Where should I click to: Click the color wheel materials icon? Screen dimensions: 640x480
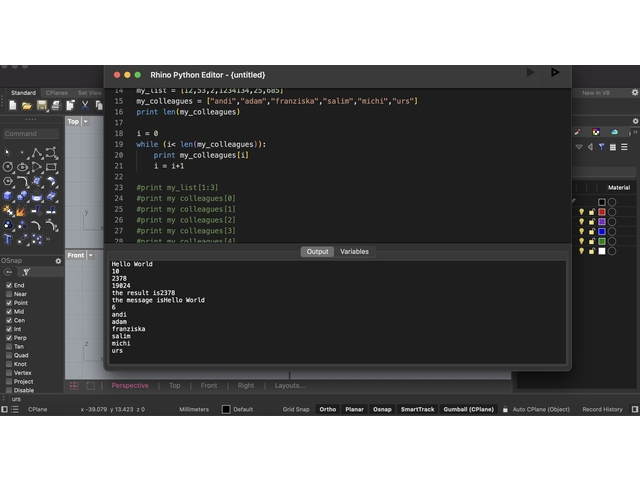click(596, 132)
